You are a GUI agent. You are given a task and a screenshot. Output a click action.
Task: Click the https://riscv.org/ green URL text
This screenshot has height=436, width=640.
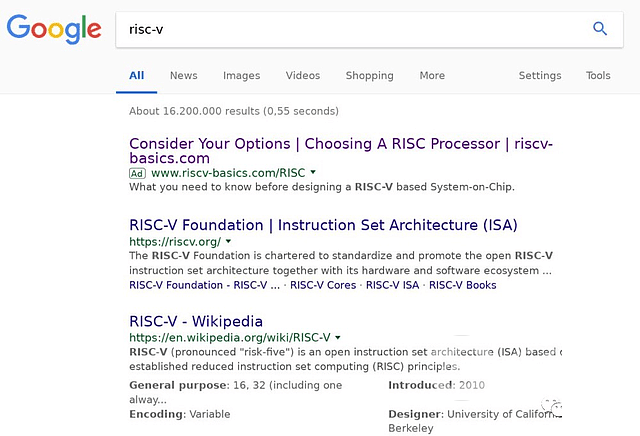click(175, 242)
